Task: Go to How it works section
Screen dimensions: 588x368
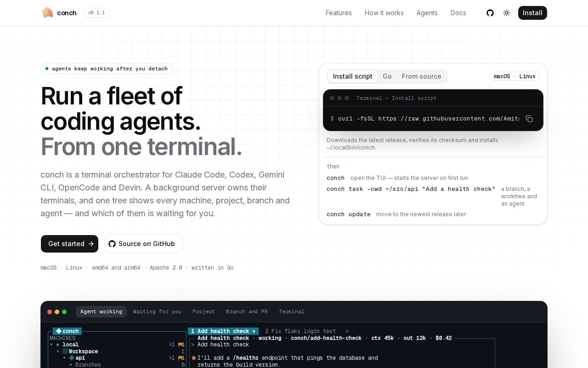Action: [x=384, y=13]
